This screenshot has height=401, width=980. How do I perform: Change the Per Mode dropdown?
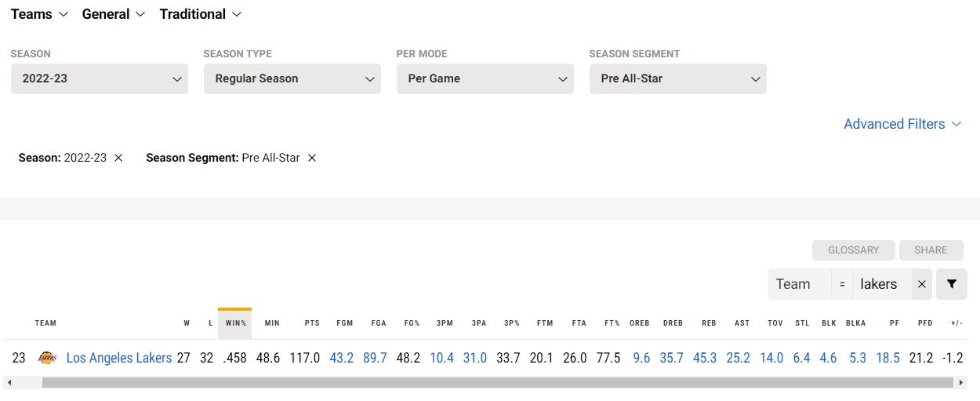pos(485,78)
